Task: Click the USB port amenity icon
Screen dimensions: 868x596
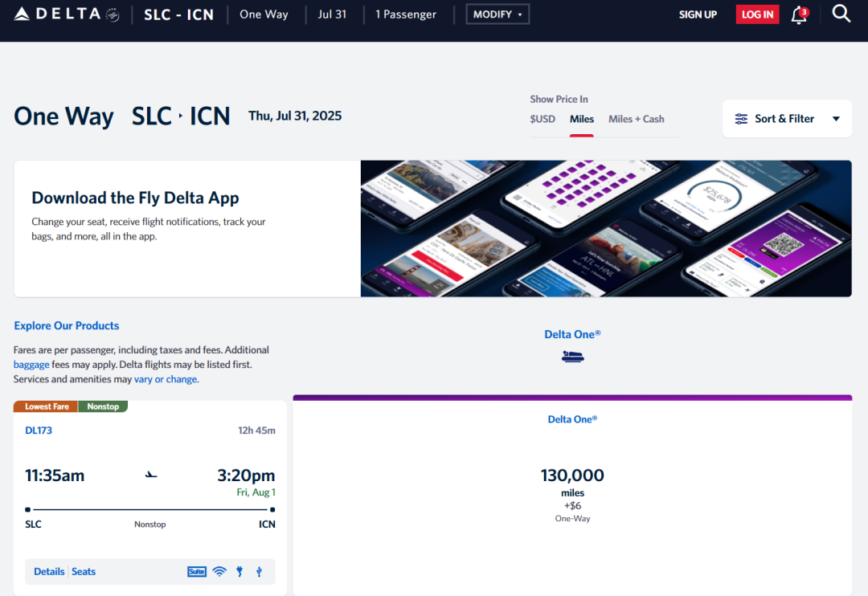Action: [x=259, y=572]
